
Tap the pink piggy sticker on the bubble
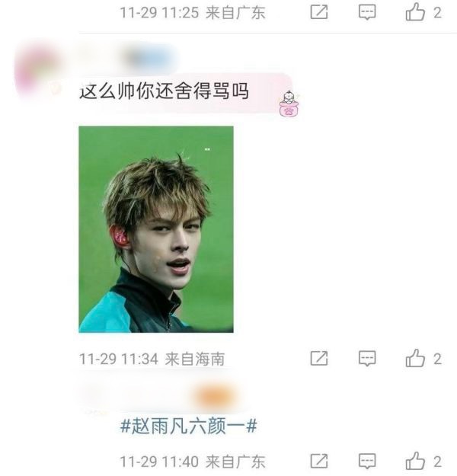coord(289,104)
